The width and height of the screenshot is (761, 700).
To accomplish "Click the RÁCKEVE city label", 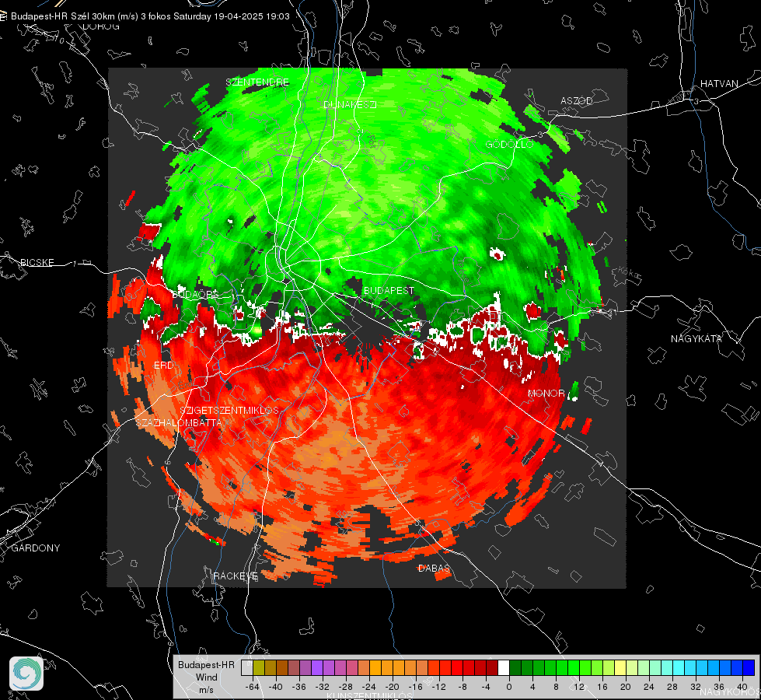I will [236, 576].
